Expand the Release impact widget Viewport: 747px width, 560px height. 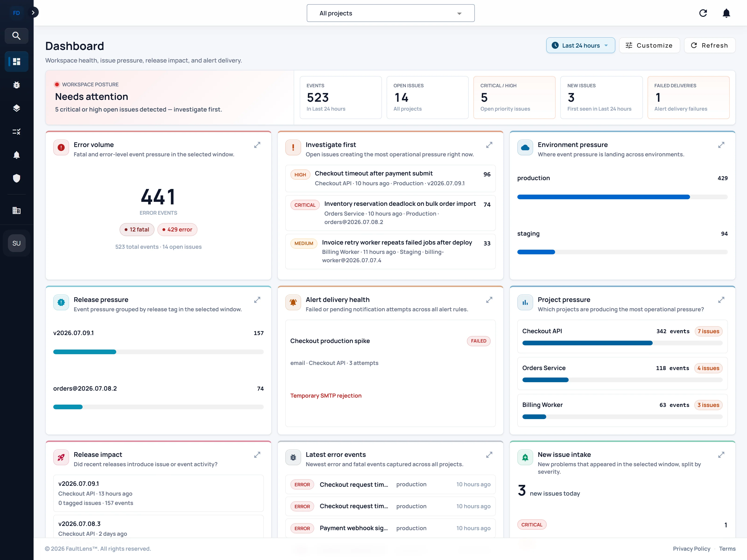tap(257, 455)
